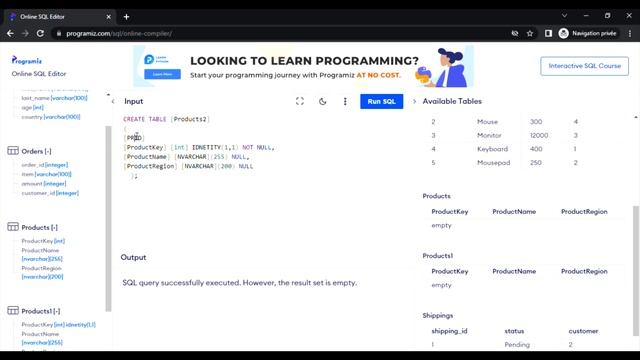Screen dimensions: 640x360
Task: Click Mouse cell in Available Tables
Action: point(487,122)
